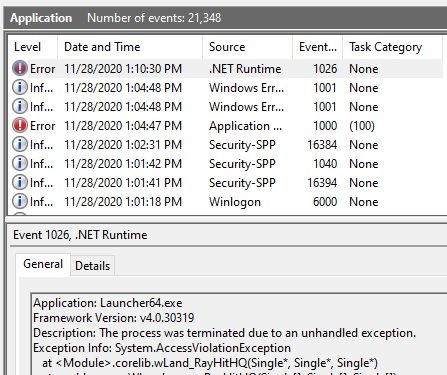The image size is (447, 375).
Task: Click the info icon of Security-SPP event 16394
Action: [20, 182]
